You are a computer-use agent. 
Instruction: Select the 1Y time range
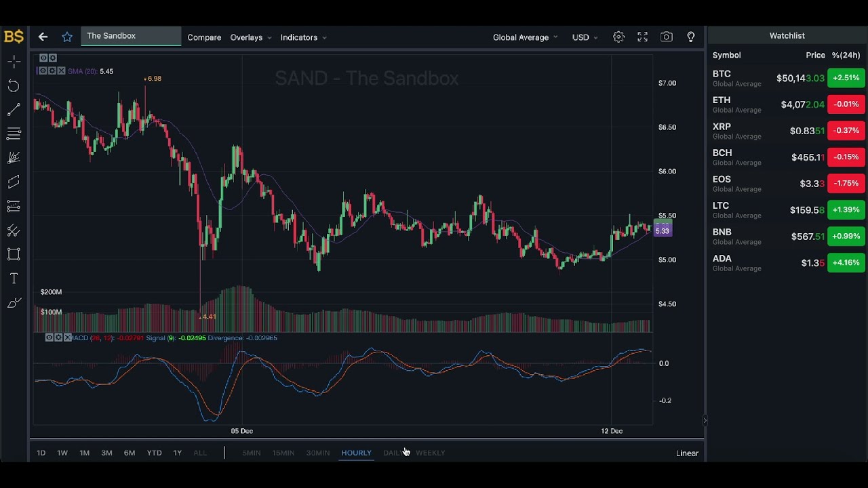tap(177, 453)
